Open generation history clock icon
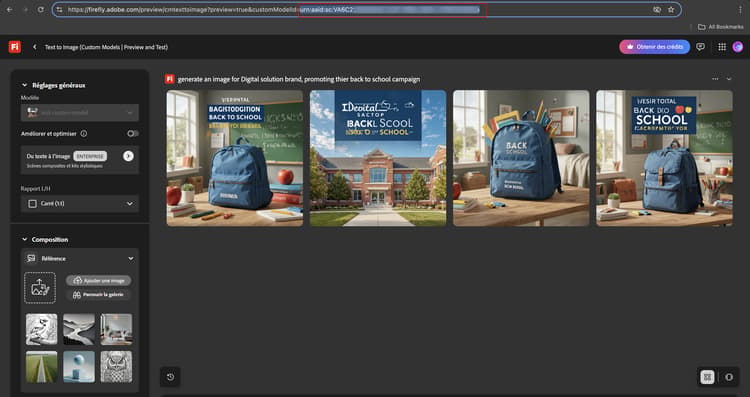Viewport: 750px width, 397px height. click(170, 377)
